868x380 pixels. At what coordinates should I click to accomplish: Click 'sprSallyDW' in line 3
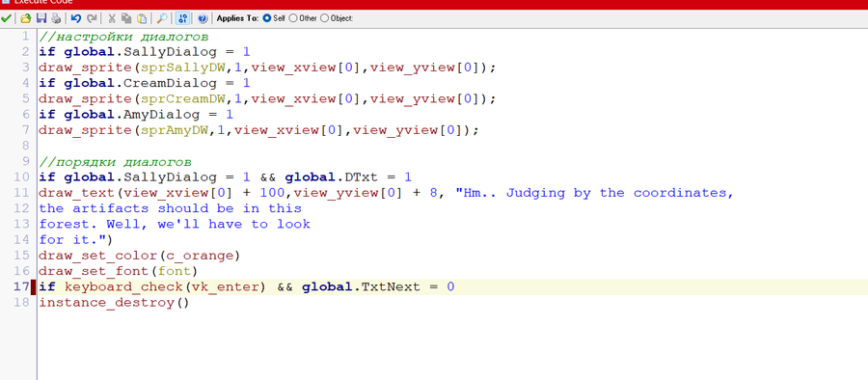[x=184, y=68]
